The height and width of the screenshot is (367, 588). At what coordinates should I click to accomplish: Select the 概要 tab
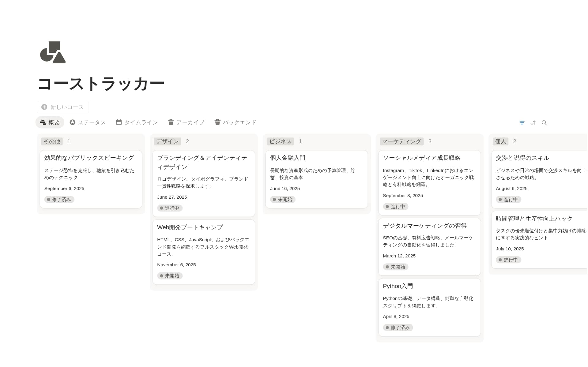click(x=50, y=122)
